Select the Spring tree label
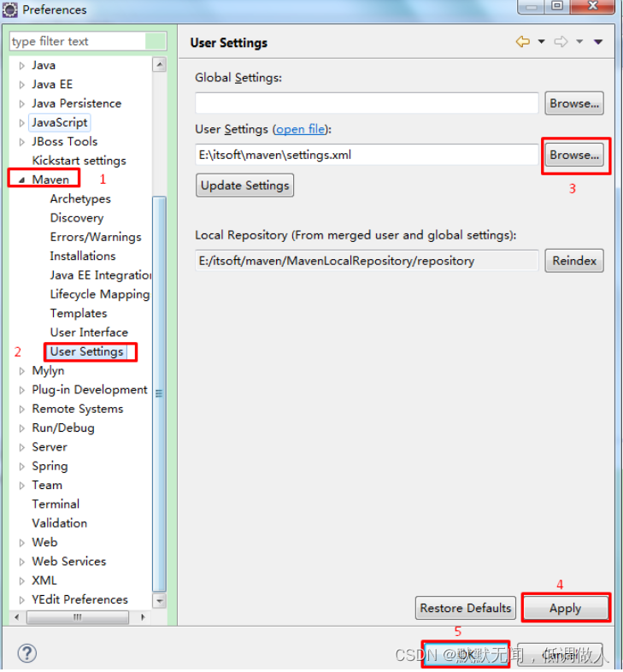This screenshot has width=623, height=672. point(50,466)
